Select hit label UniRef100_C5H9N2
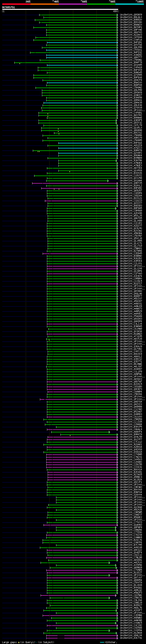This screenshot has height=644, width=146. coord(131,87)
